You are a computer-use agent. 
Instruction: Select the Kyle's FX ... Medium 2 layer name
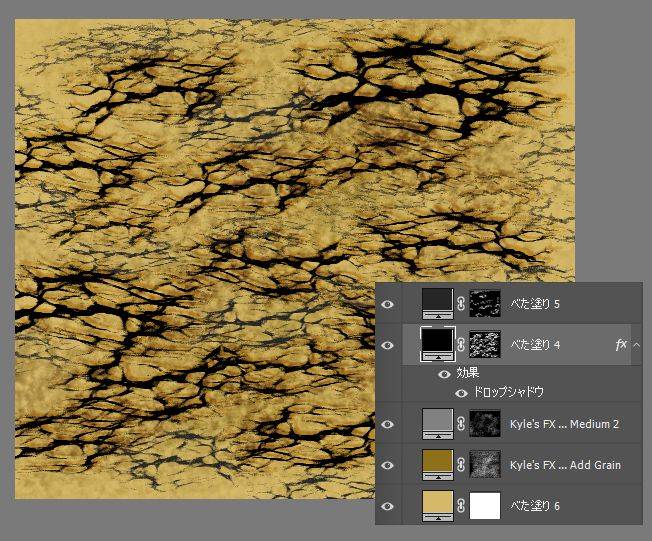tap(564, 424)
